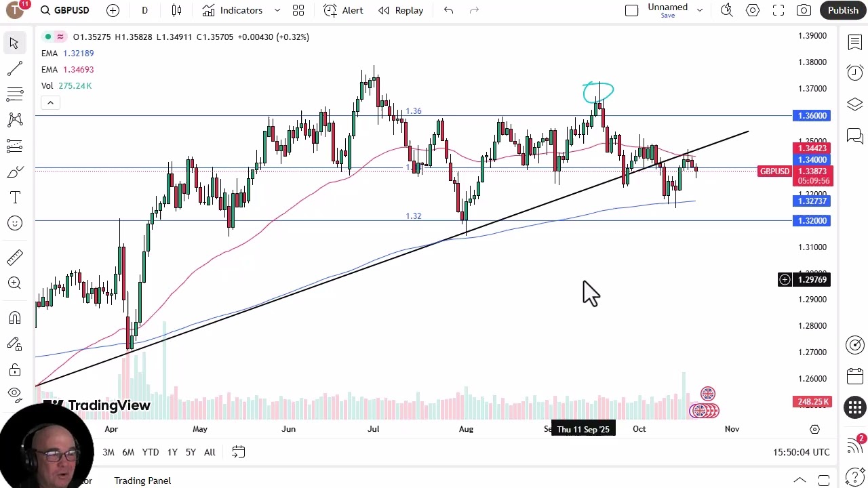Viewport: 868px width, 488px height.
Task: Select the text annotation tool
Action: (x=14, y=197)
